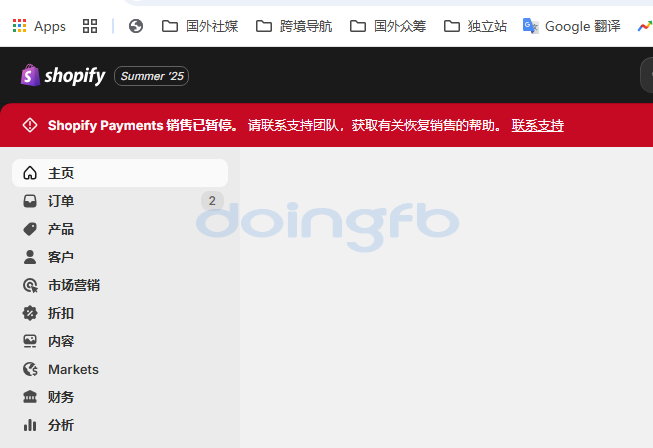This screenshot has height=448, width=653.
Task: Open the Google 翻译 bookmark
Action: (571, 26)
